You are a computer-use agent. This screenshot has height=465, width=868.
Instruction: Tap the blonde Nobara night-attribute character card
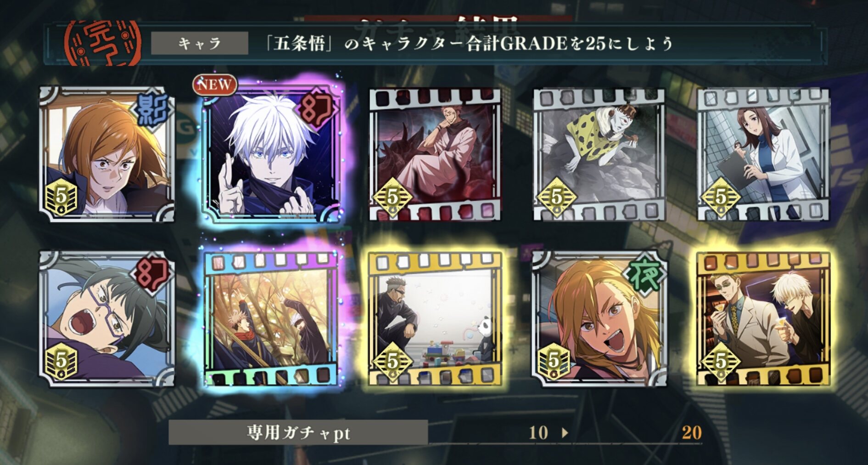click(x=599, y=318)
